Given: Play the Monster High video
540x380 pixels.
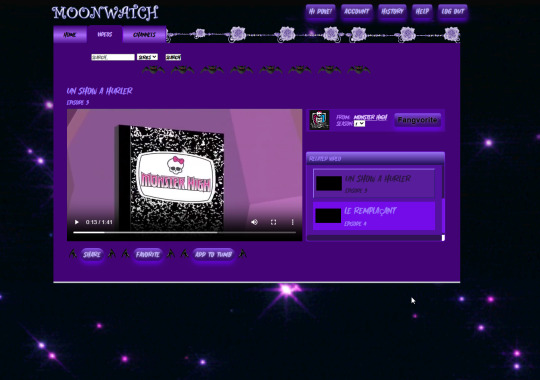Looking at the screenshot, I should tap(76, 222).
